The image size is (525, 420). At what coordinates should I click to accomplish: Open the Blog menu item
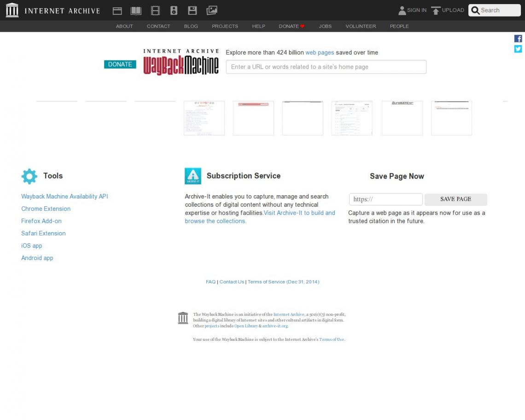(191, 26)
